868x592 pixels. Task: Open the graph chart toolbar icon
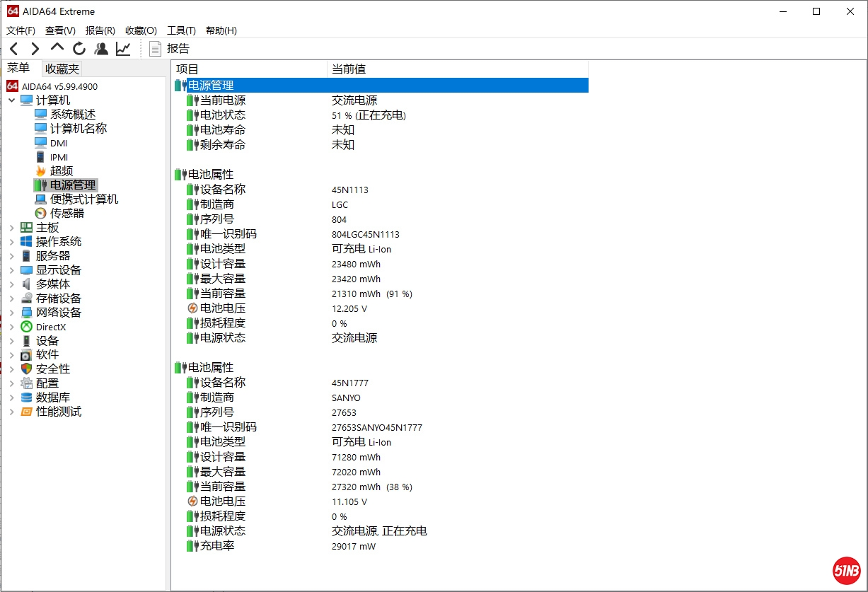pyautogui.click(x=123, y=49)
